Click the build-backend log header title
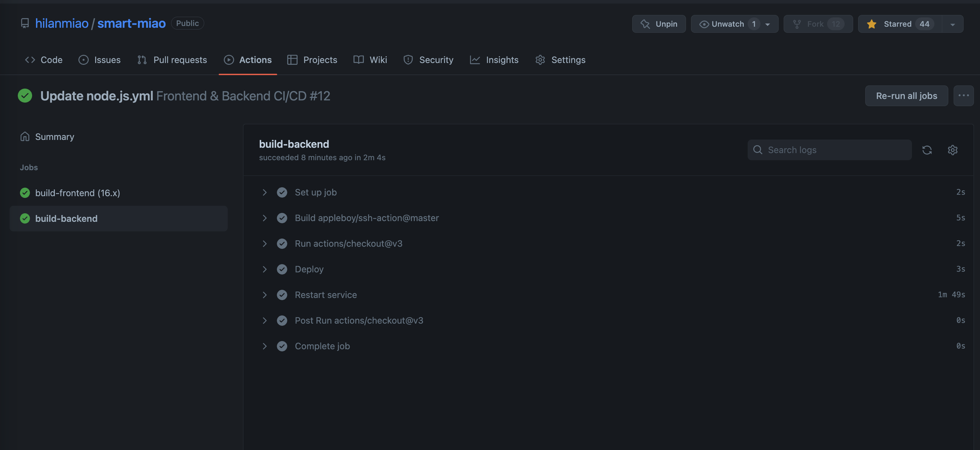The height and width of the screenshot is (450, 980). pyautogui.click(x=294, y=144)
